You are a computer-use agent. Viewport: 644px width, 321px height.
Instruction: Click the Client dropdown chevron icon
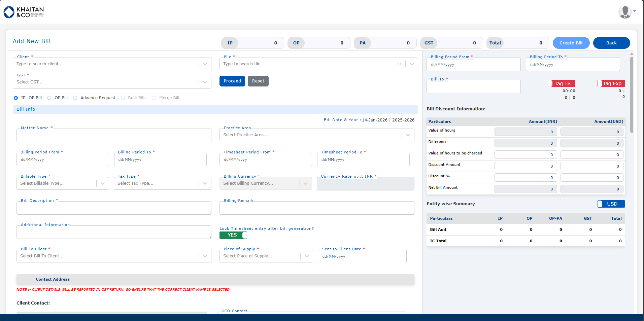[x=205, y=64]
